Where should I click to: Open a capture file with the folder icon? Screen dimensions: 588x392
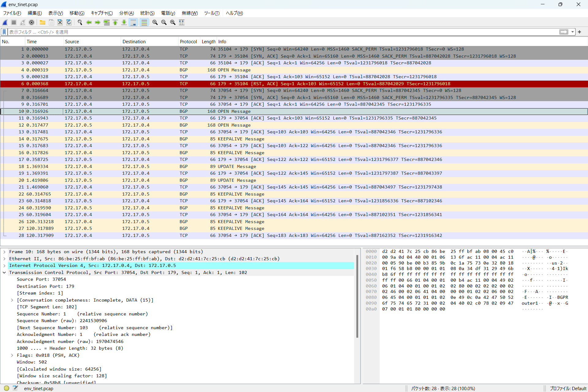click(43, 22)
